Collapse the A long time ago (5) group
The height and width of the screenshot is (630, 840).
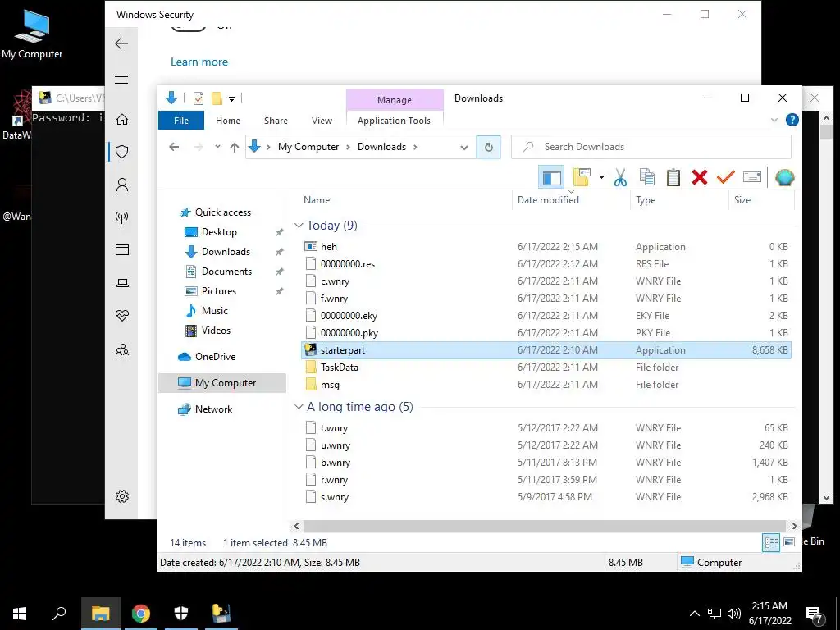(299, 407)
